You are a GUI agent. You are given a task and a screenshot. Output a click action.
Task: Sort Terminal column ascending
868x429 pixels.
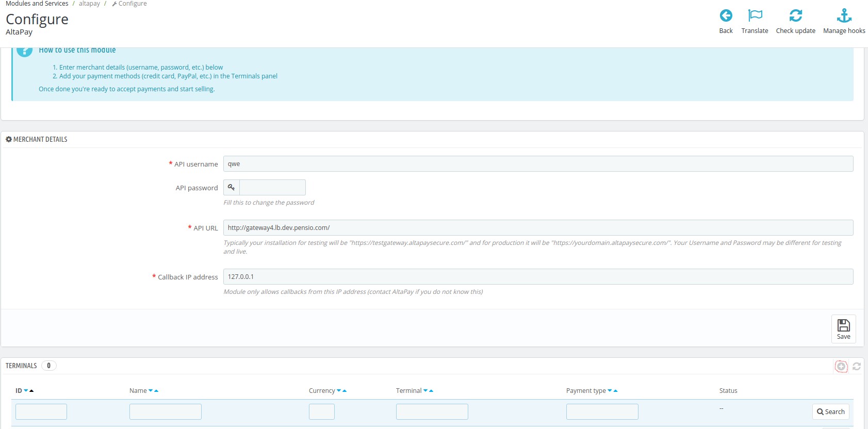tap(431, 391)
